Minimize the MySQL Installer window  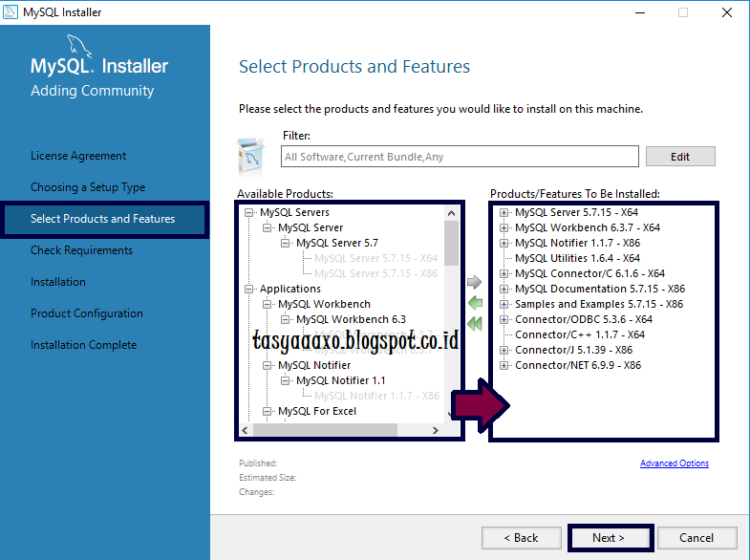[640, 12]
